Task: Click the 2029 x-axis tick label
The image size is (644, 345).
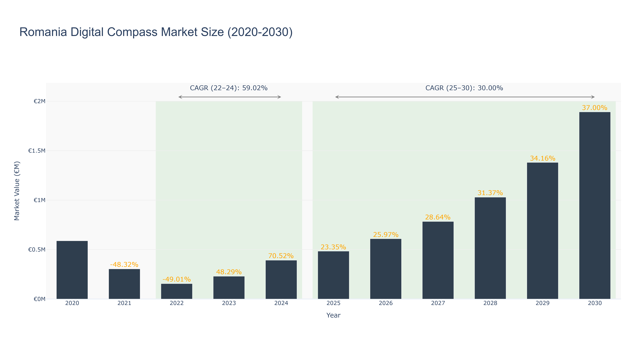Action: (542, 303)
